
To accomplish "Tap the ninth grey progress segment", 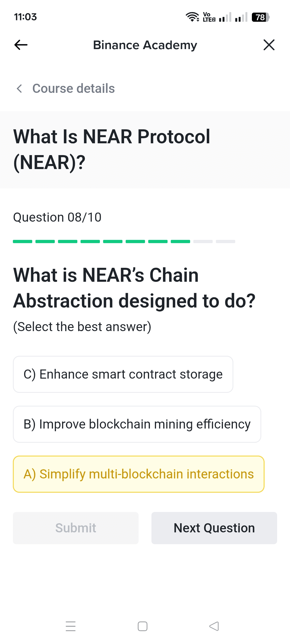I will coord(203,241).
